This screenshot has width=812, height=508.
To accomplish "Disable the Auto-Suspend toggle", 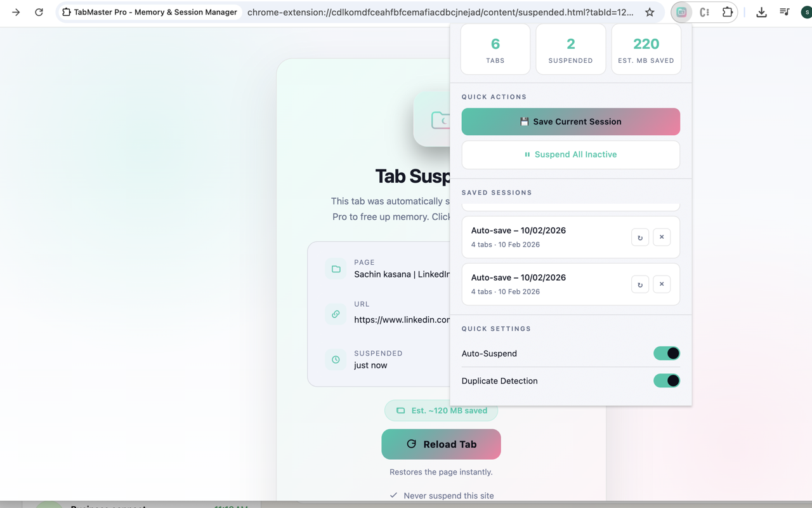I will tap(666, 354).
